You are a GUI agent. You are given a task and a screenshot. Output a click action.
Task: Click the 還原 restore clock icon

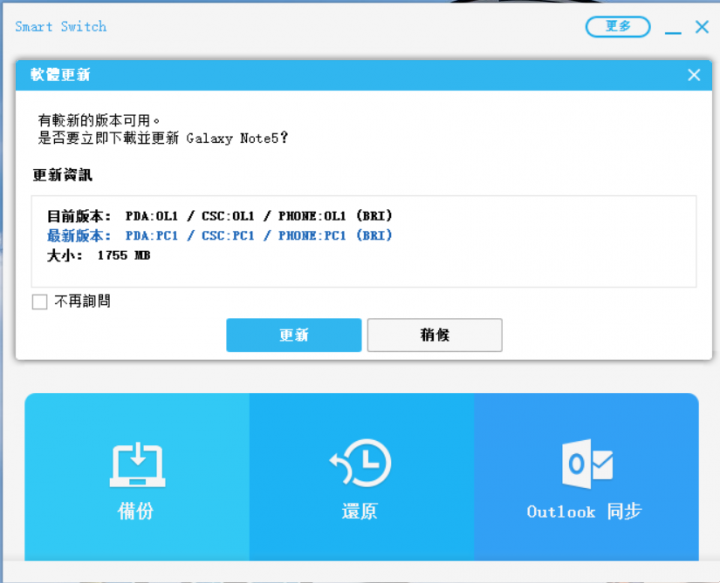[x=360, y=463]
